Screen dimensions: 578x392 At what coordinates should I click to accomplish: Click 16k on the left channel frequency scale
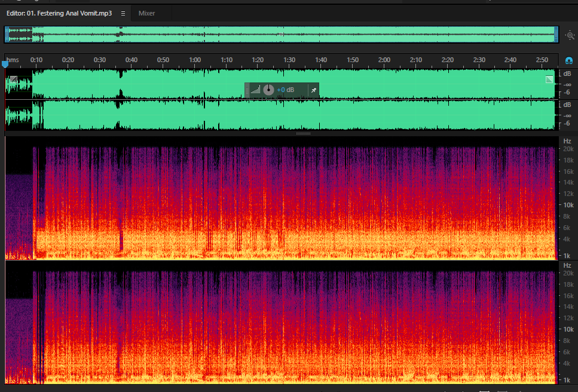[568, 171]
